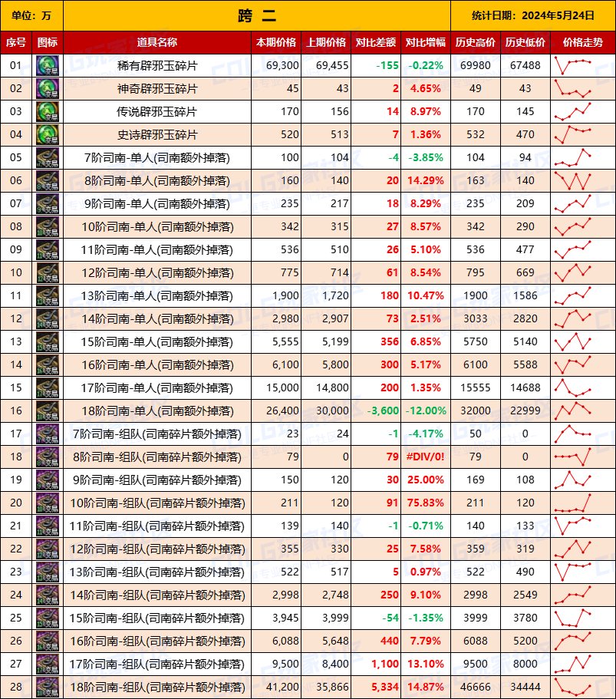Select the 18阶司南-单人 item icon
This screenshot has height=699, width=616.
tap(48, 411)
